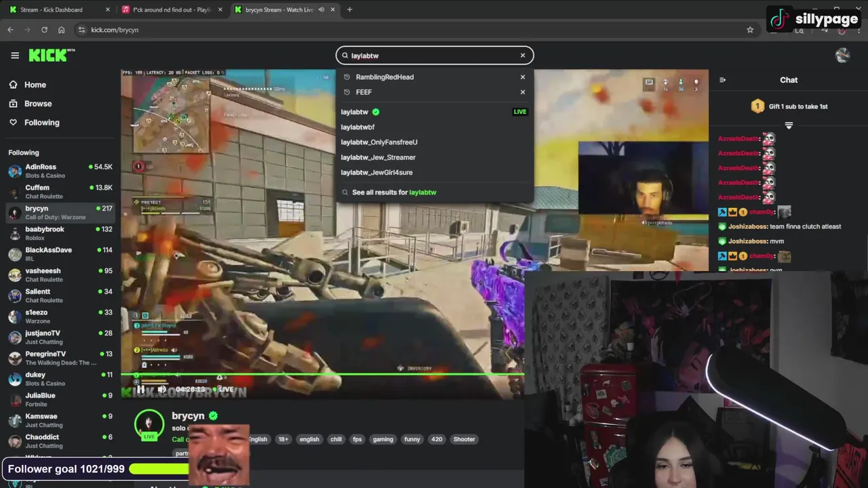868x488 pixels.
Task: Switch to f*ck around nd find out tab
Action: click(171, 9)
